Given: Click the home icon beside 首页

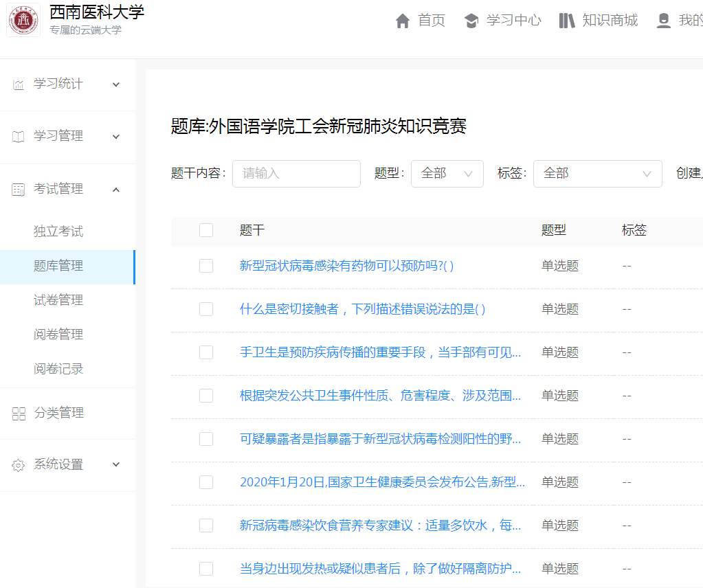Looking at the screenshot, I should coord(403,21).
